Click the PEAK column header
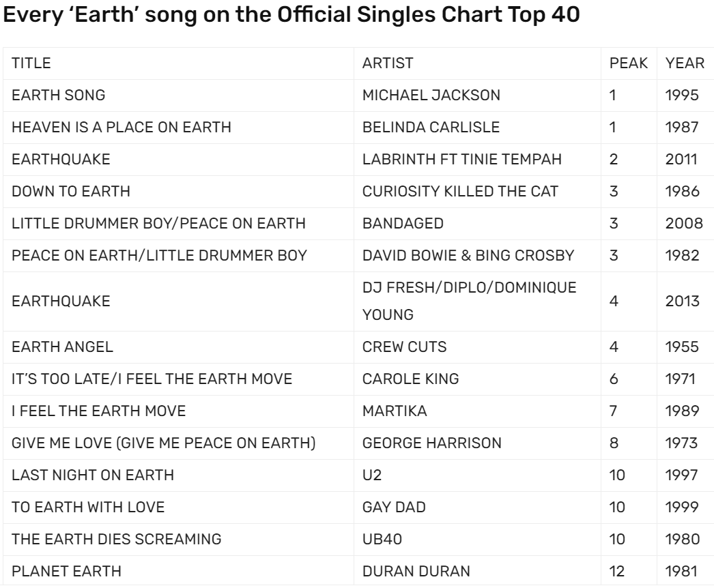 pyautogui.click(x=623, y=63)
